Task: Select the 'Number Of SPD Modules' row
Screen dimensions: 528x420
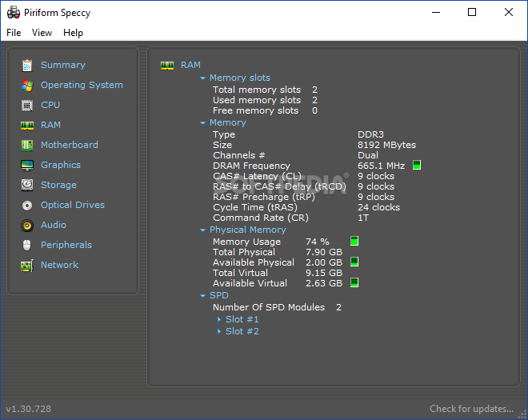Action: [277, 307]
